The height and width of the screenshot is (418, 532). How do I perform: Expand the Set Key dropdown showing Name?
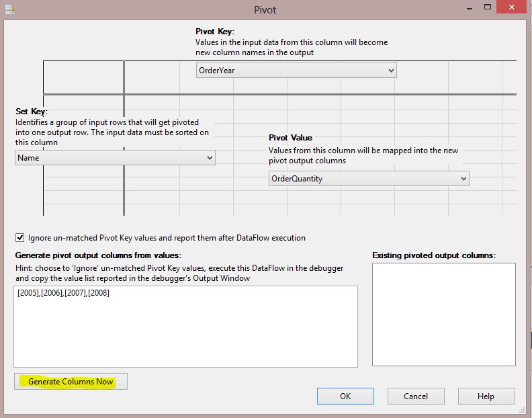115,158
